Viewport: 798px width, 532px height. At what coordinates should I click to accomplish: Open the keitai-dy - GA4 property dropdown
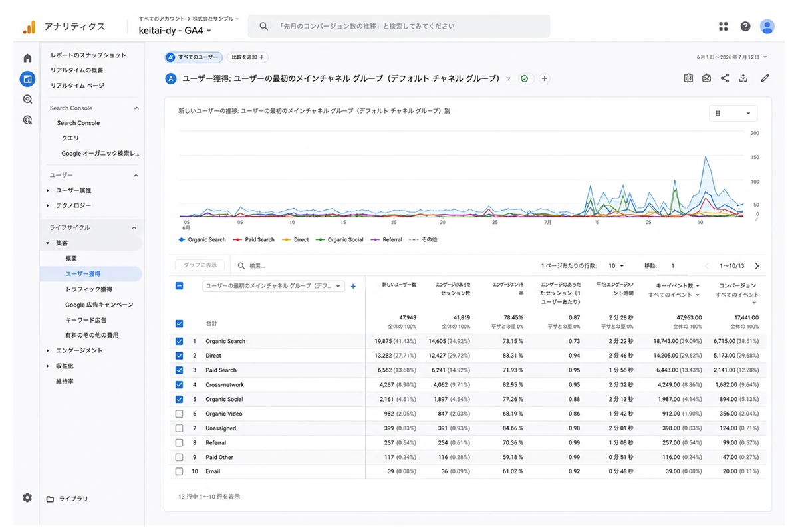[x=176, y=31]
